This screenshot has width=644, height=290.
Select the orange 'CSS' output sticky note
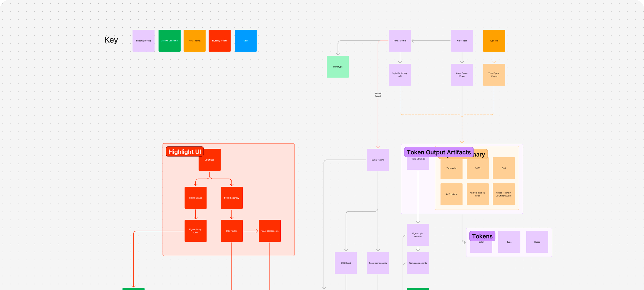coord(504,168)
